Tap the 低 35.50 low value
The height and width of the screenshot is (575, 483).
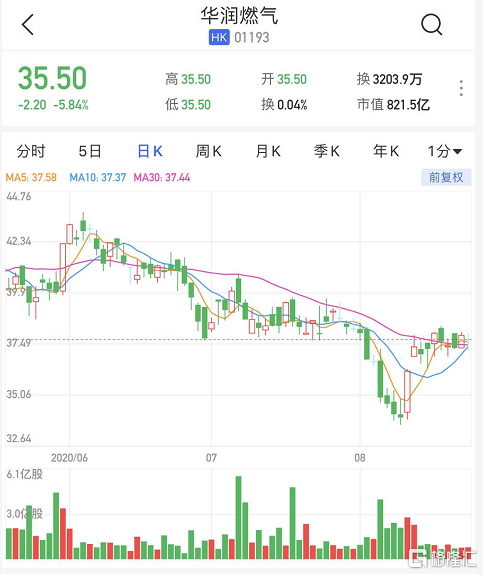[x=188, y=105]
